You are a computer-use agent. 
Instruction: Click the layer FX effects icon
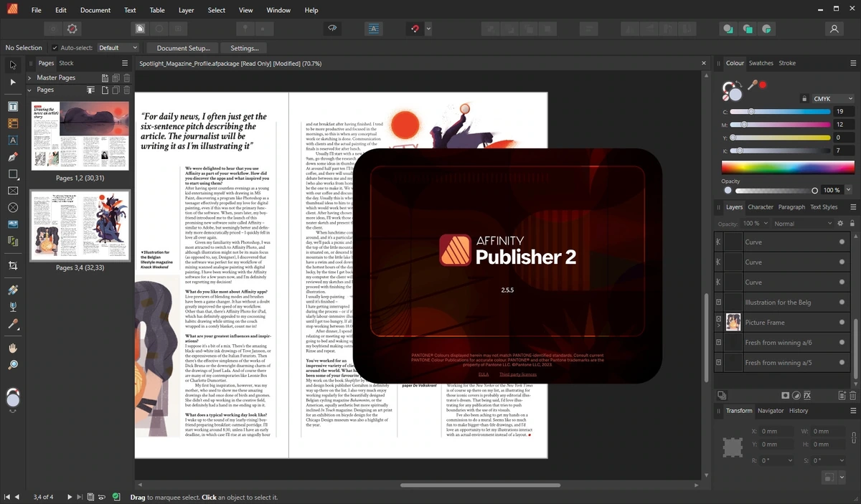(807, 395)
